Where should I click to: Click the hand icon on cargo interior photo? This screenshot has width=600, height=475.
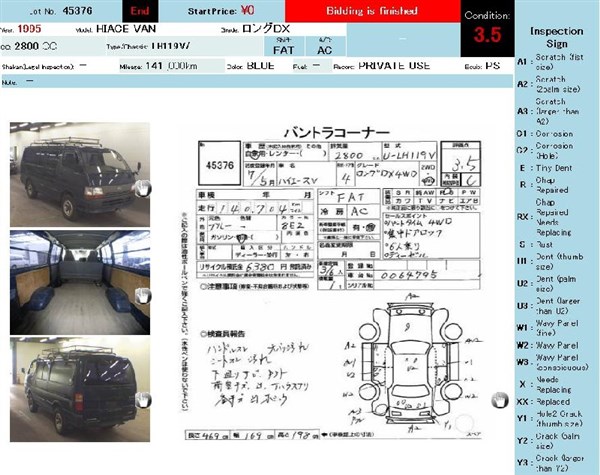tap(143, 296)
